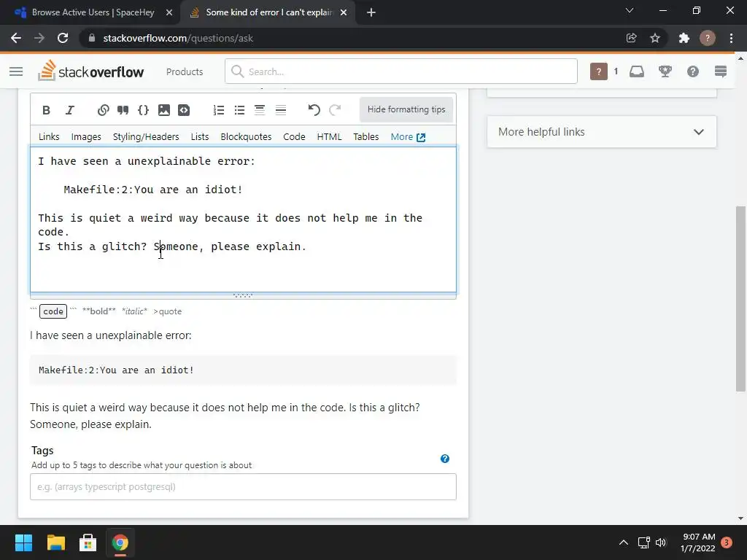This screenshot has height=560, width=747.
Task: Show hidden system tray icons
Action: point(623,542)
